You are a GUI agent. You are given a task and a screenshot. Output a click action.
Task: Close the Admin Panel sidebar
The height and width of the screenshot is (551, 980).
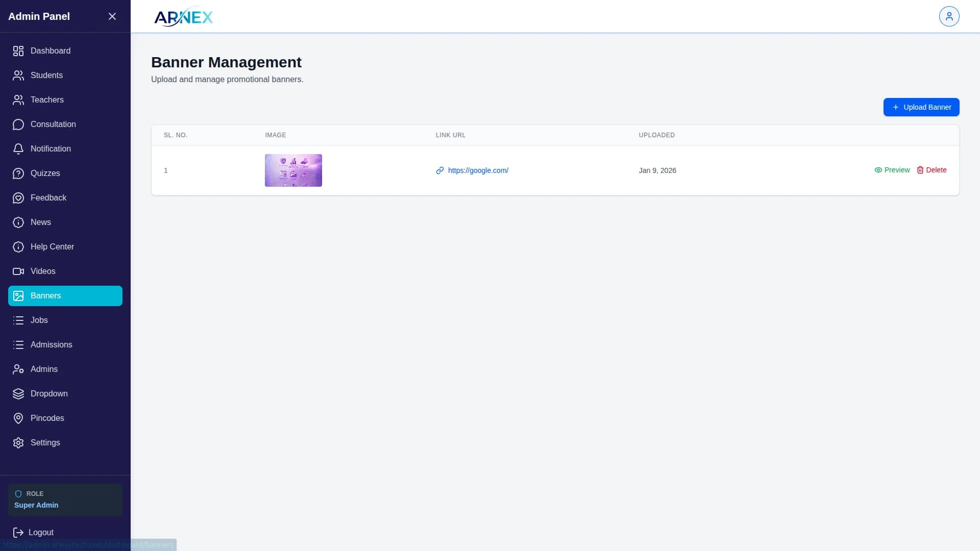(112, 16)
